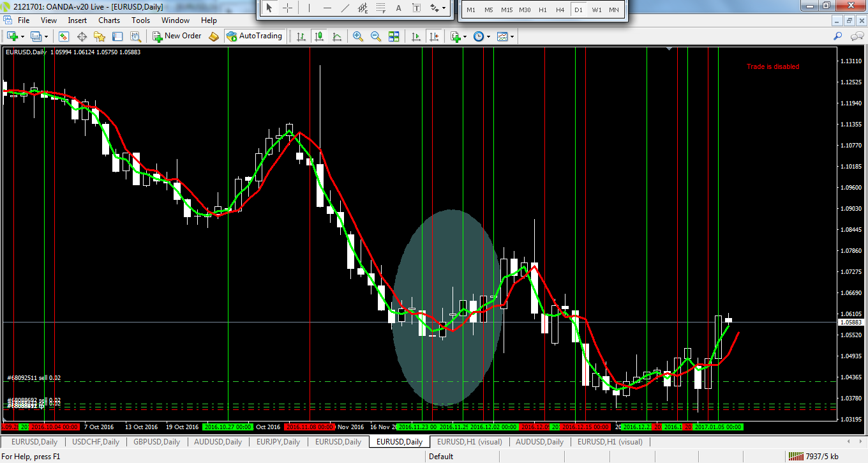This screenshot has height=463, width=868.
Task: Open the Tools menu
Action: pyautogui.click(x=140, y=20)
